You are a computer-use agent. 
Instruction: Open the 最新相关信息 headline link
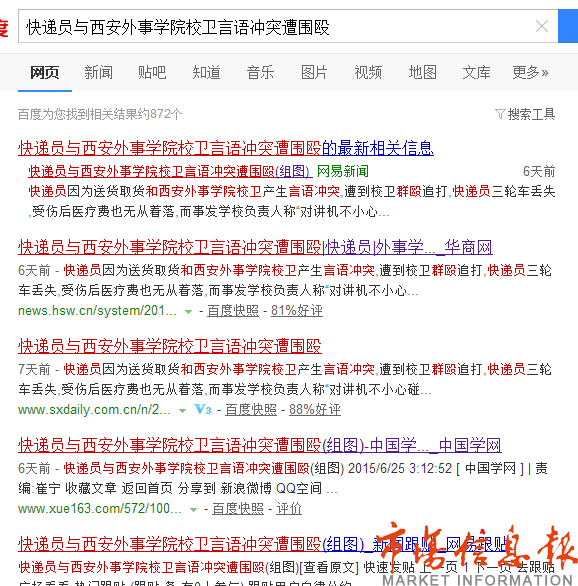click(226, 148)
